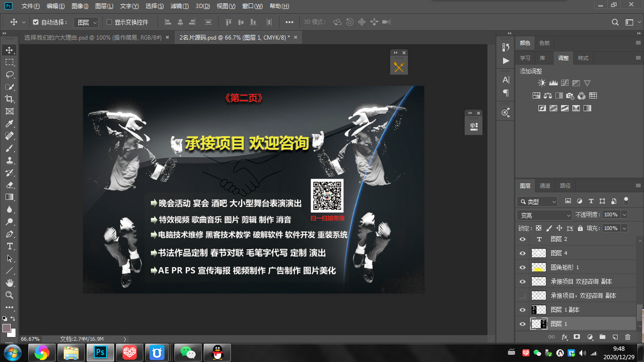Select the Rectangular Marquee tool
Screen dimensions: 644x362
(9, 62)
